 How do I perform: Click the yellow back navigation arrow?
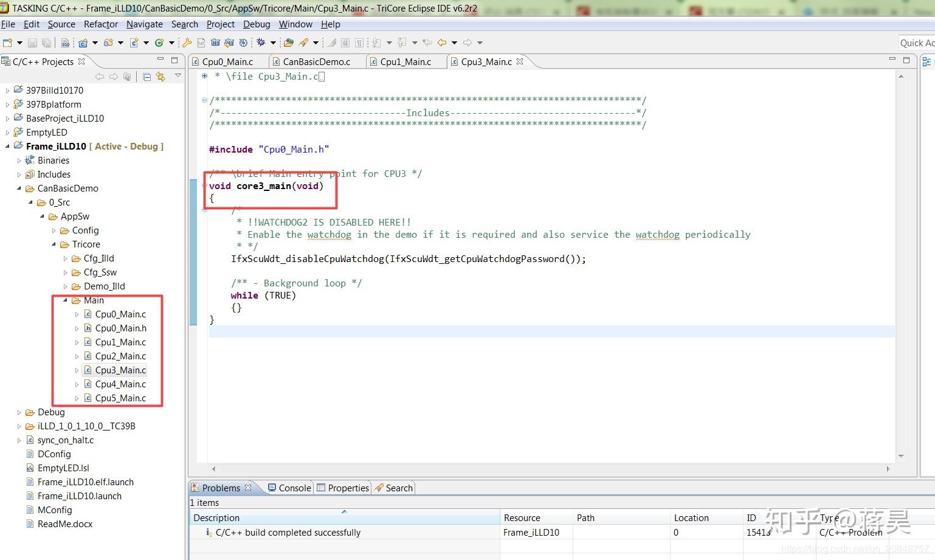[442, 43]
